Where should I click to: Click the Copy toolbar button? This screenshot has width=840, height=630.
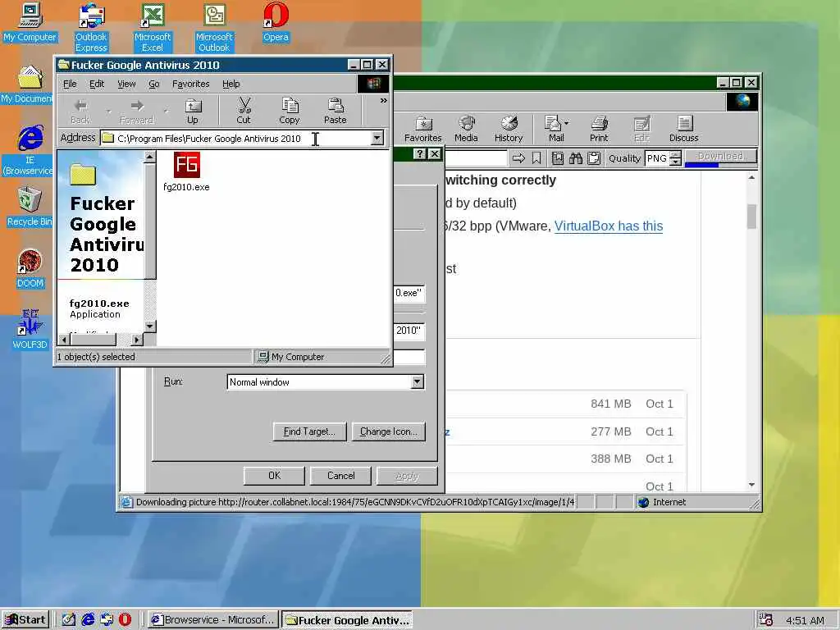[290, 112]
